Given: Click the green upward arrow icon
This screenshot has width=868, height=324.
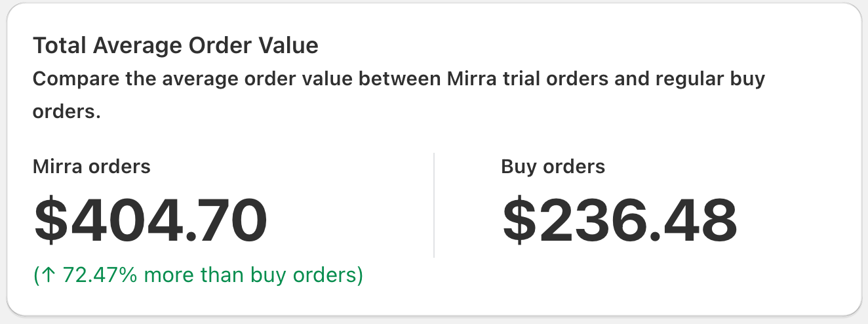Looking at the screenshot, I should click(x=48, y=275).
